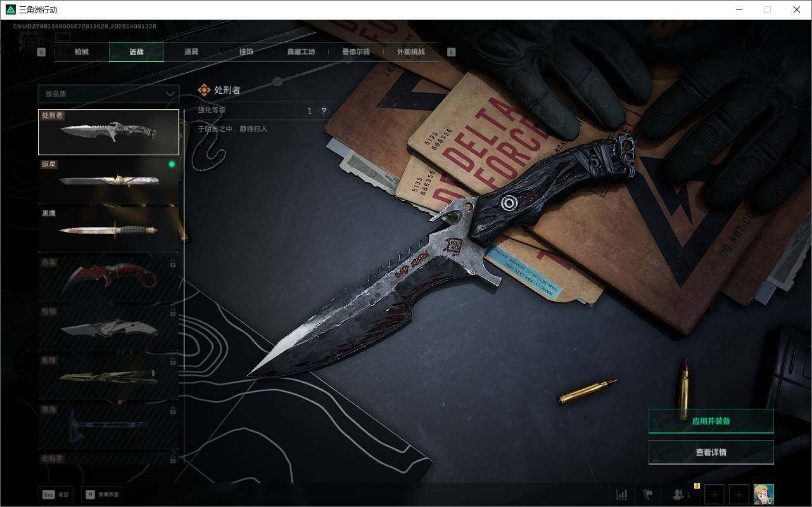This screenshot has width=812, height=507.
Task: Click the lock icon on the red karambit
Action: 173,263
